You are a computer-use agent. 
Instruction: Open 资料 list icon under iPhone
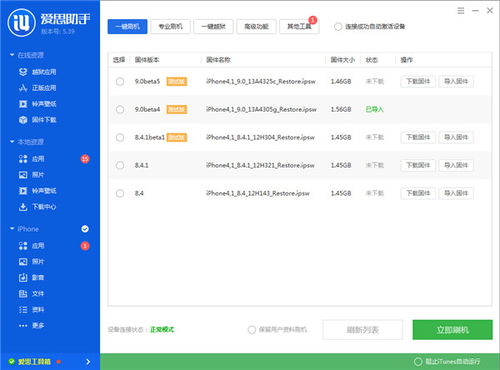pos(23,309)
